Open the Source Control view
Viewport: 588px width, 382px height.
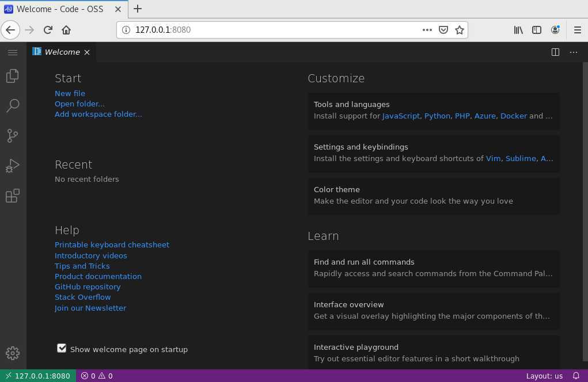(x=13, y=136)
